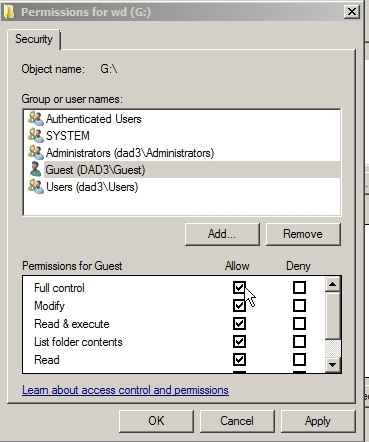The image size is (369, 442).
Task: Click the Remove button
Action: coord(303,234)
